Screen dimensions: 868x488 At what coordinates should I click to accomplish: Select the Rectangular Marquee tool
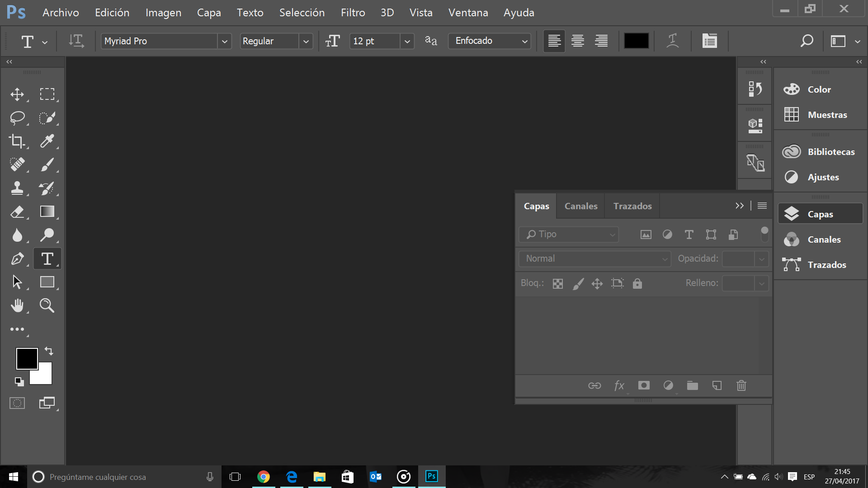[47, 94]
